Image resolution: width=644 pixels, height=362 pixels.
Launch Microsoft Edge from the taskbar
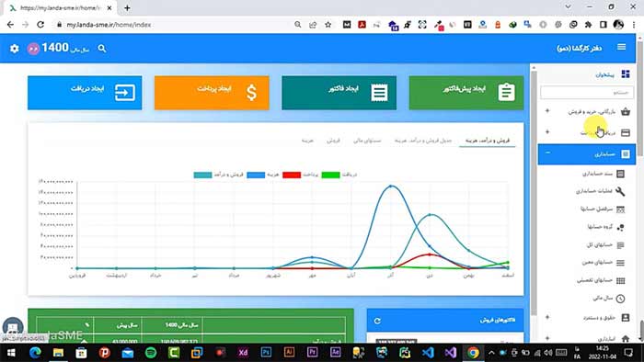tap(35, 353)
